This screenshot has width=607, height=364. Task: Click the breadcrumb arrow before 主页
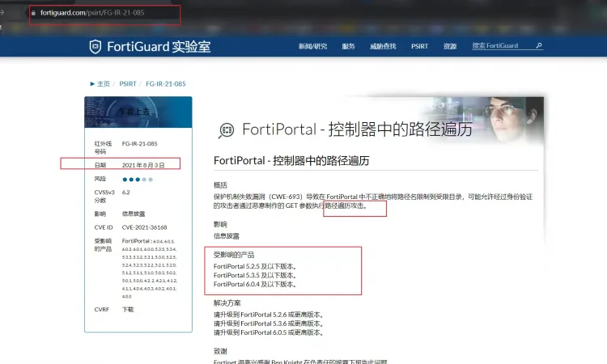pos(92,83)
